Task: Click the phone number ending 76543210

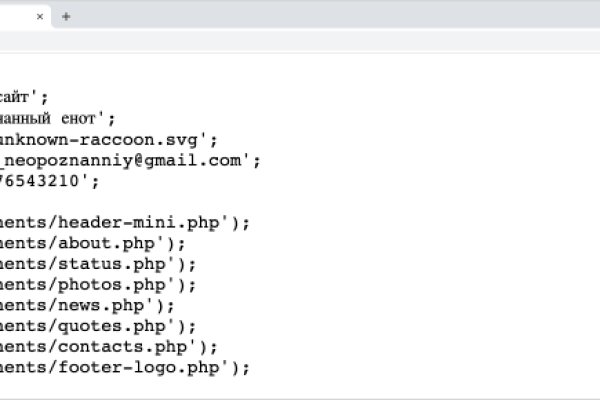Action: coord(50,181)
